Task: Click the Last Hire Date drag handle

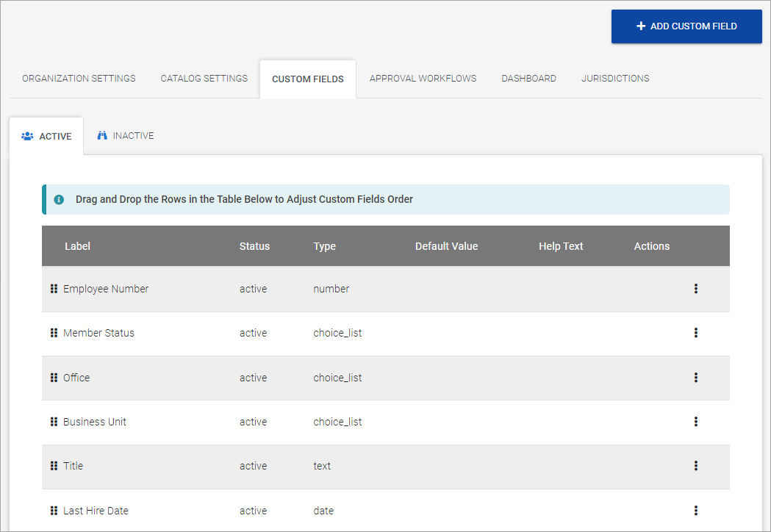Action: 54,511
